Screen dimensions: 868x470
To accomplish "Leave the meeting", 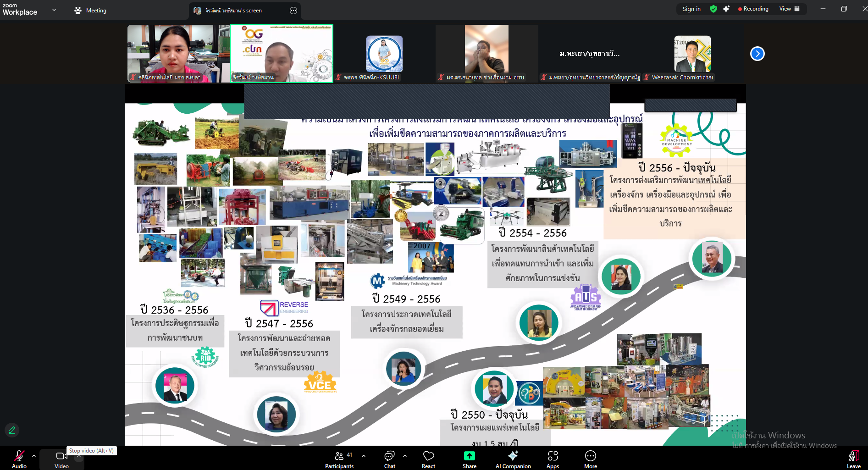I will point(853,459).
